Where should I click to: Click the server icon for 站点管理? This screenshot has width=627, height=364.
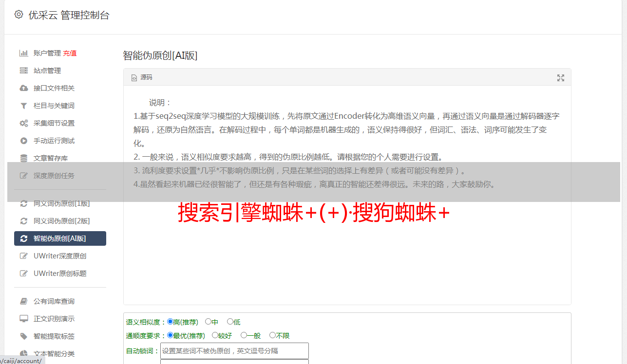click(23, 71)
